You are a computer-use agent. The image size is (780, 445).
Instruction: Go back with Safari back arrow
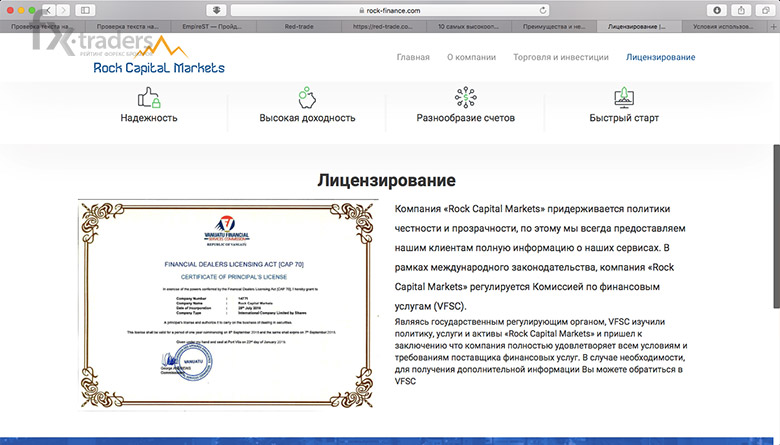pyautogui.click(x=49, y=10)
